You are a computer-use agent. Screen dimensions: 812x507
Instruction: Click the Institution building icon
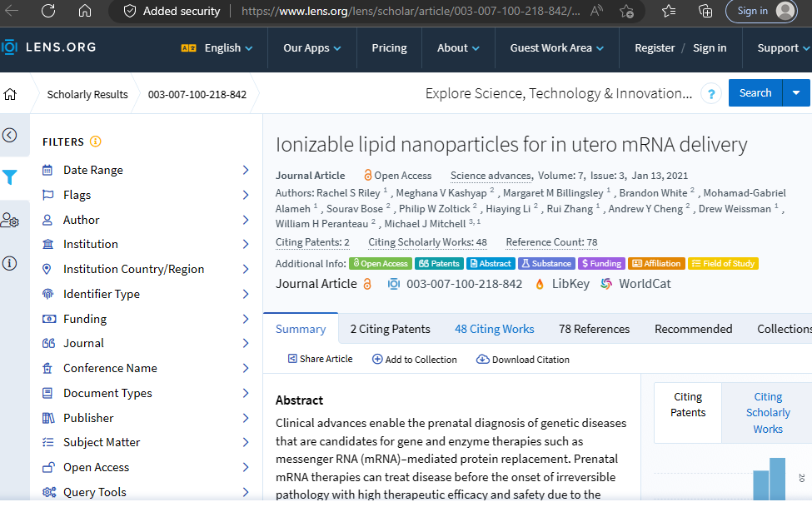[47, 244]
